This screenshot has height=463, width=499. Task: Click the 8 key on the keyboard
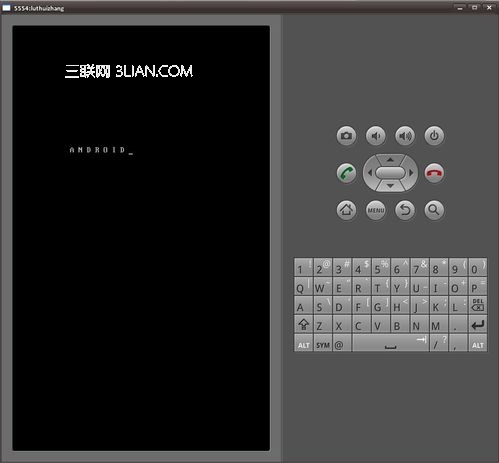click(x=439, y=267)
